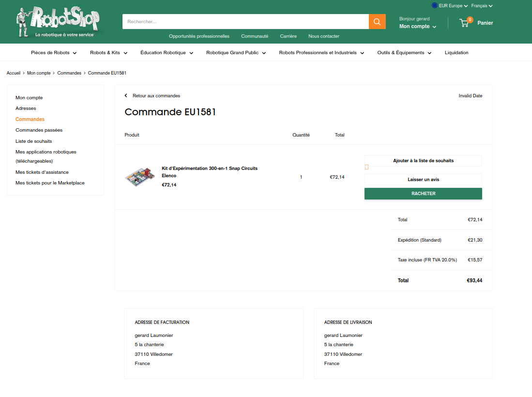This screenshot has width=532, height=397.
Task: Click the RobotShop logo
Action: tap(58, 22)
